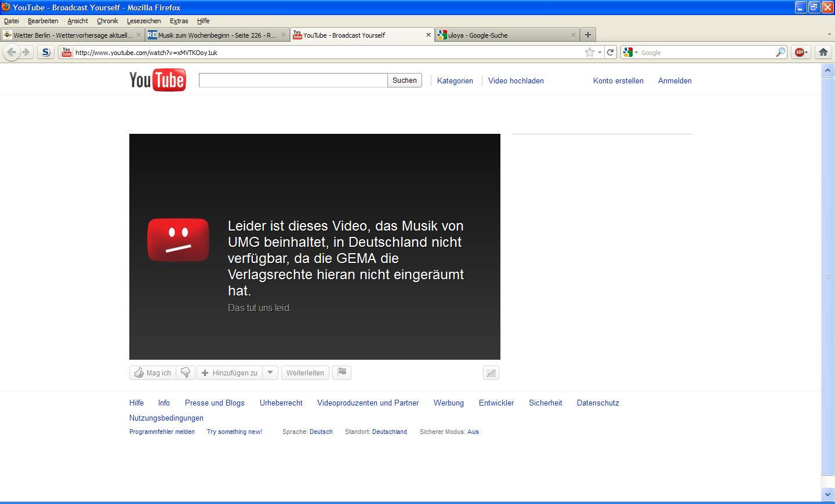Screen dimensions: 835x504
Task: Open Videoproduzenten und Partner link
Action: [368, 403]
